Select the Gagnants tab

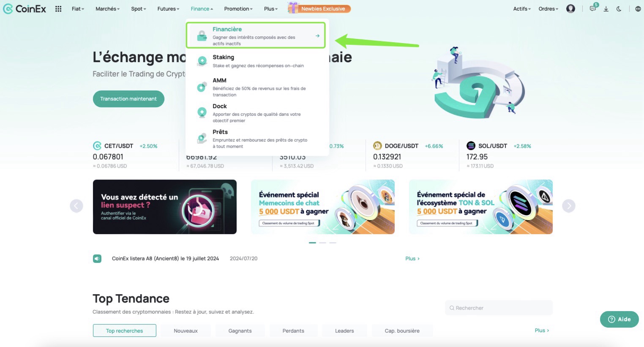(x=240, y=331)
